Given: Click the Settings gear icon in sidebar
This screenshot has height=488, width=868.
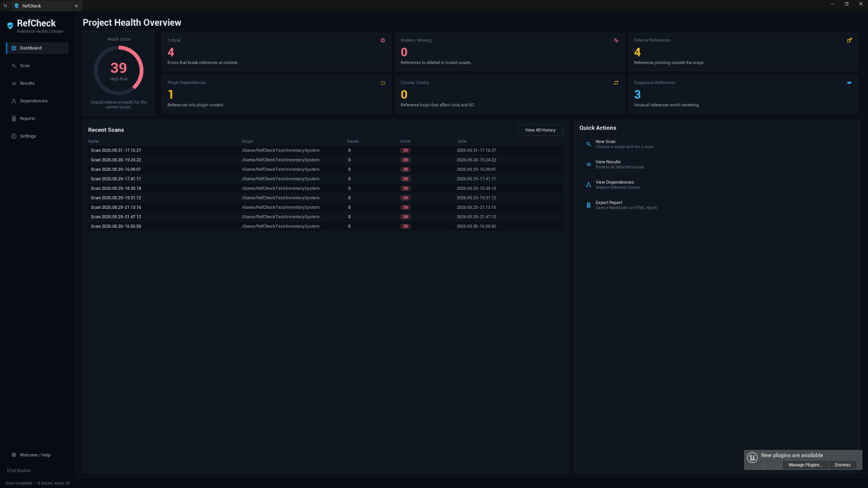Looking at the screenshot, I should pos(14,136).
